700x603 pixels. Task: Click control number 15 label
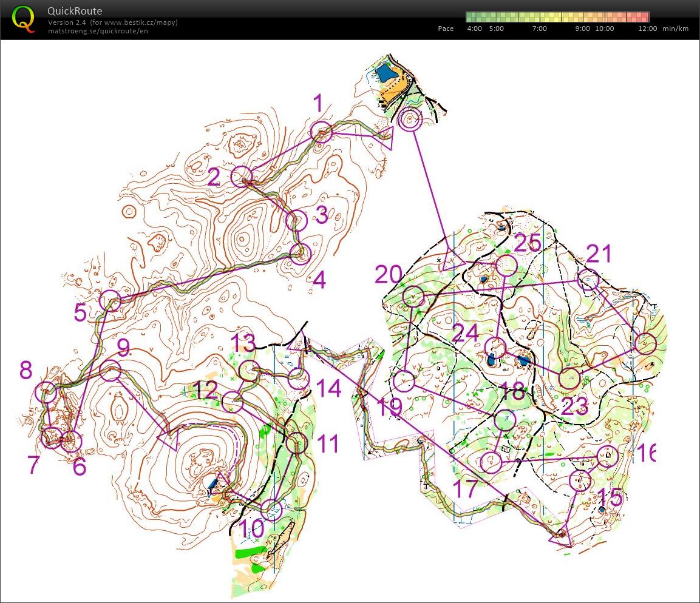coord(610,496)
